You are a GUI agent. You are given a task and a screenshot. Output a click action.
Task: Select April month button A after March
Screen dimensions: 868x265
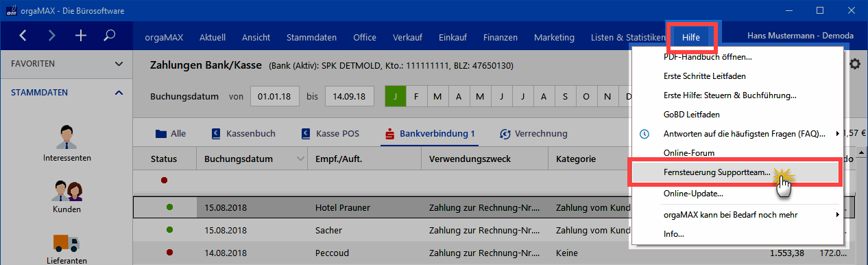coord(459,97)
